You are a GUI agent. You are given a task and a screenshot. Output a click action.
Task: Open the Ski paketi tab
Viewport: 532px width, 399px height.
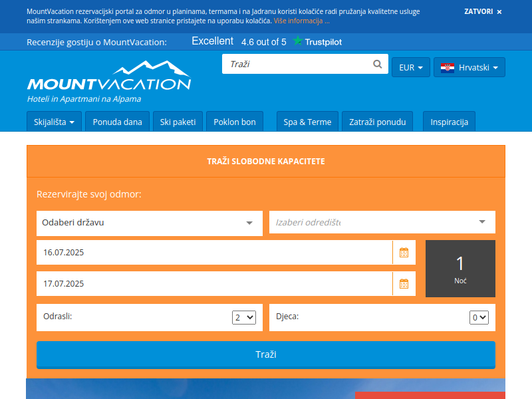[178, 122]
